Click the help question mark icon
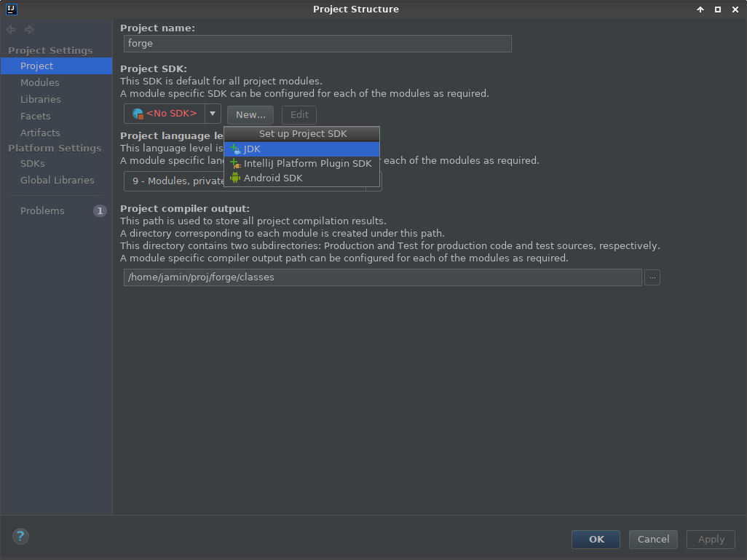The width and height of the screenshot is (747, 560). click(x=20, y=537)
